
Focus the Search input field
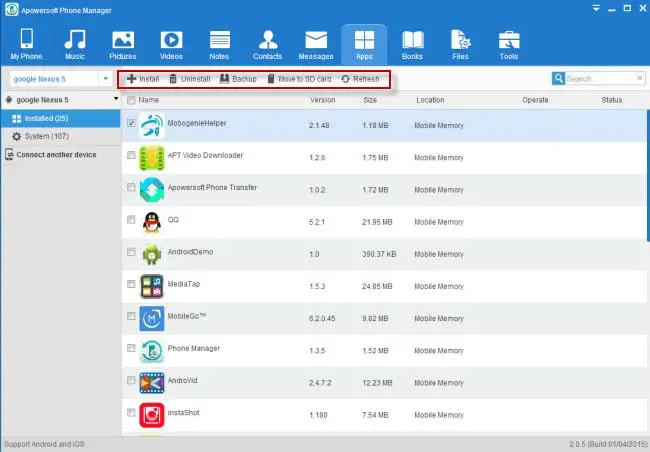(x=600, y=78)
